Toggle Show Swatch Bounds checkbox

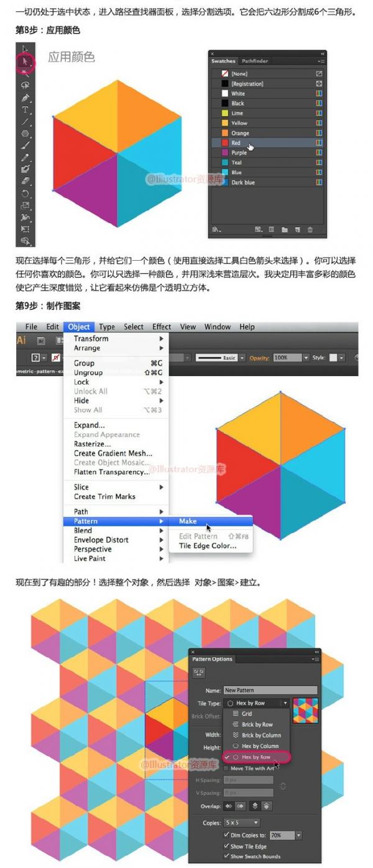(x=226, y=856)
